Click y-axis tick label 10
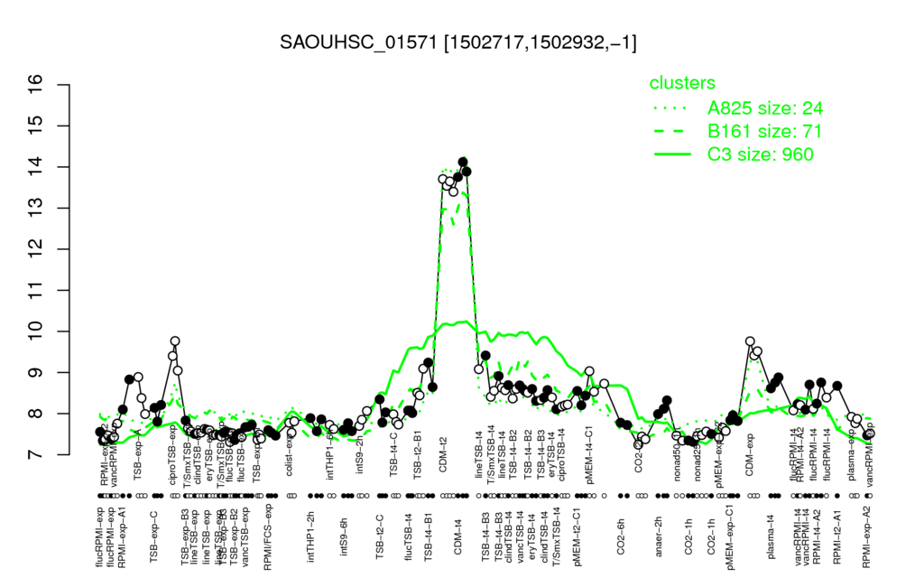The height and width of the screenshot is (578, 924). point(36,331)
